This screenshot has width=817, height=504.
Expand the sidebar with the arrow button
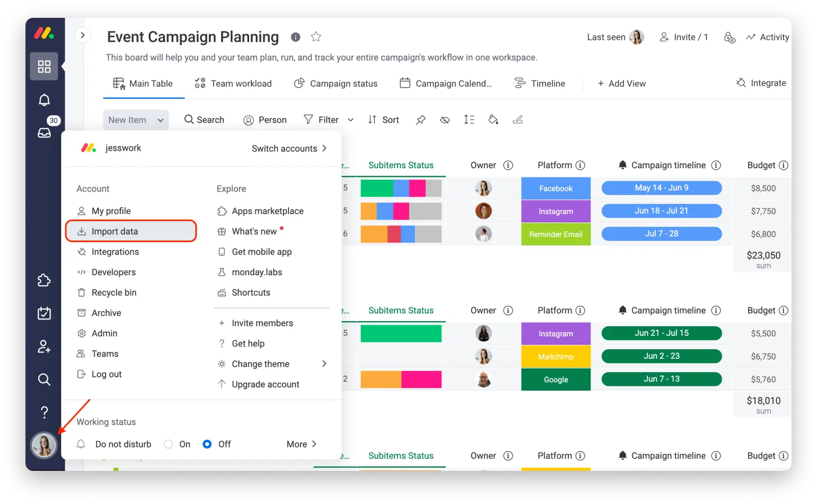pyautogui.click(x=83, y=35)
